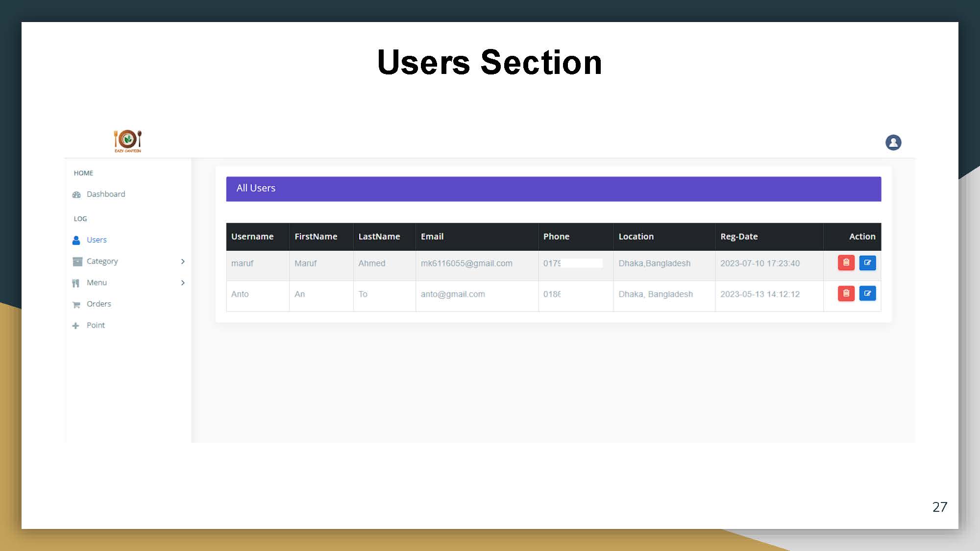The height and width of the screenshot is (551, 980).
Task: Navigate to Orders in the sidebar
Action: pos(98,304)
